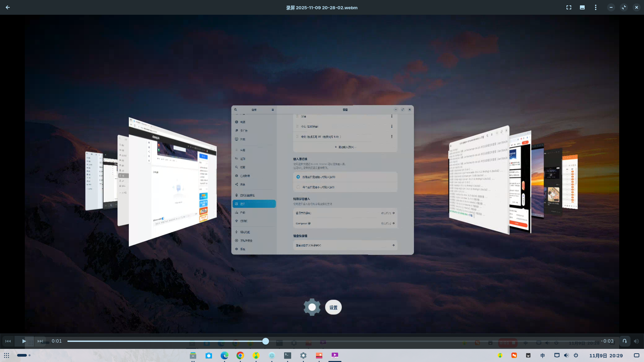The image size is (644, 362).
Task: Go back using the header arrow
Action: 8,7
